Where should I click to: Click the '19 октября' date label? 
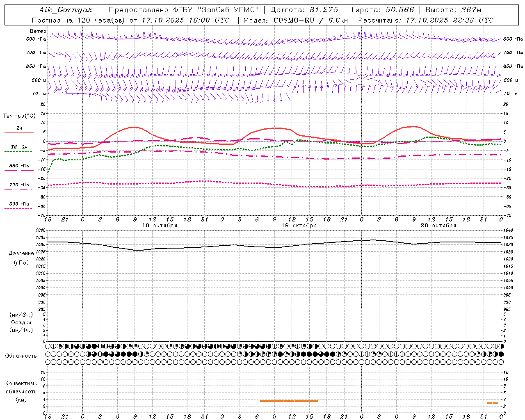click(x=299, y=226)
